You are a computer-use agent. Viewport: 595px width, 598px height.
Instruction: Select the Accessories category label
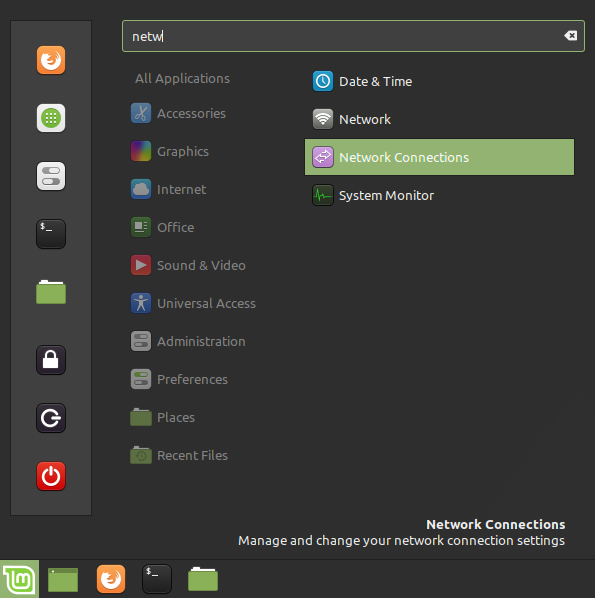tap(191, 114)
